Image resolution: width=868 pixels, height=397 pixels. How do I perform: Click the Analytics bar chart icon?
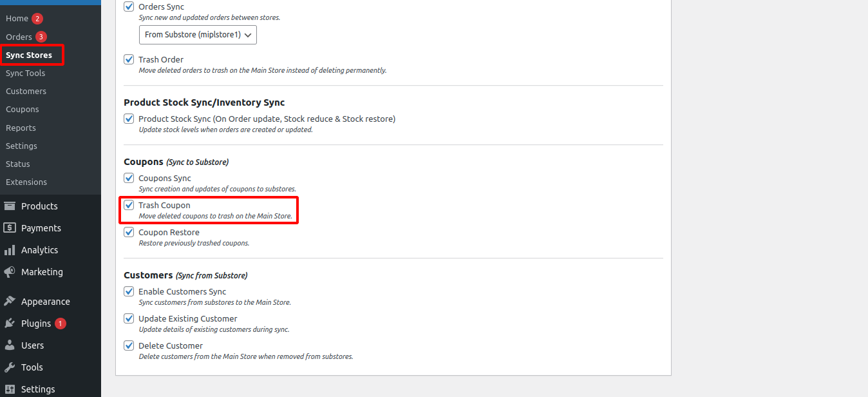coord(10,250)
